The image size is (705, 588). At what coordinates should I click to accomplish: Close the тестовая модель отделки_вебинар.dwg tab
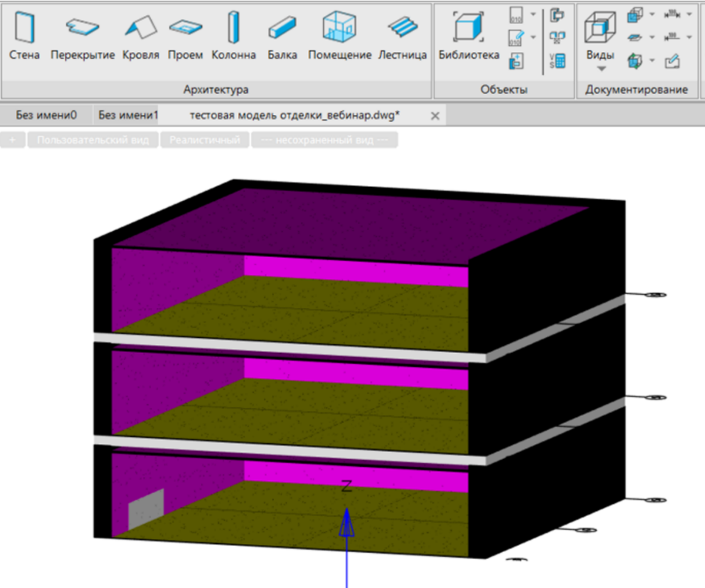435,116
